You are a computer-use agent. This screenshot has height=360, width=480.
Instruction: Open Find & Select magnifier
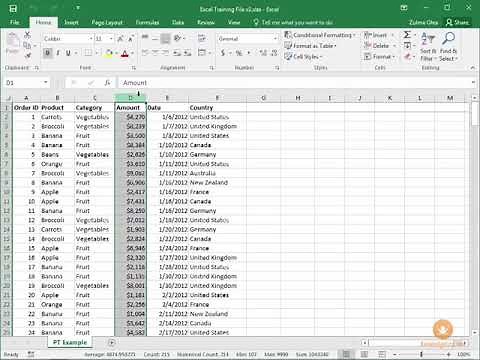[448, 47]
